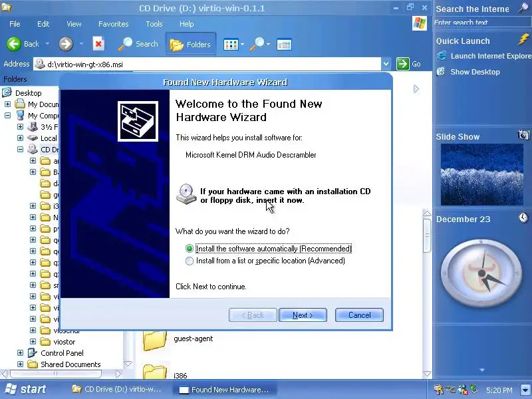Click the taskbar sidebar toggle arrow at far right

[525, 390]
